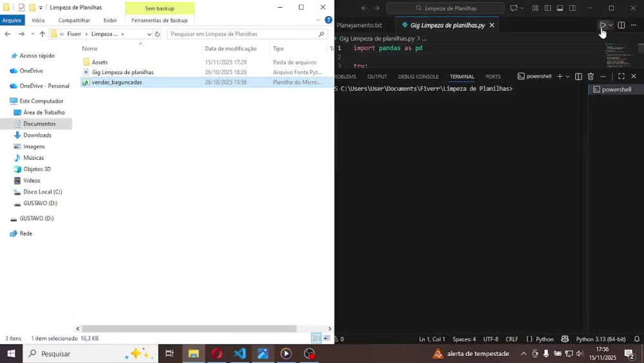Open the DEBUG CONSOLE tab
Viewport: 644px width, 363px height.
(x=418, y=77)
